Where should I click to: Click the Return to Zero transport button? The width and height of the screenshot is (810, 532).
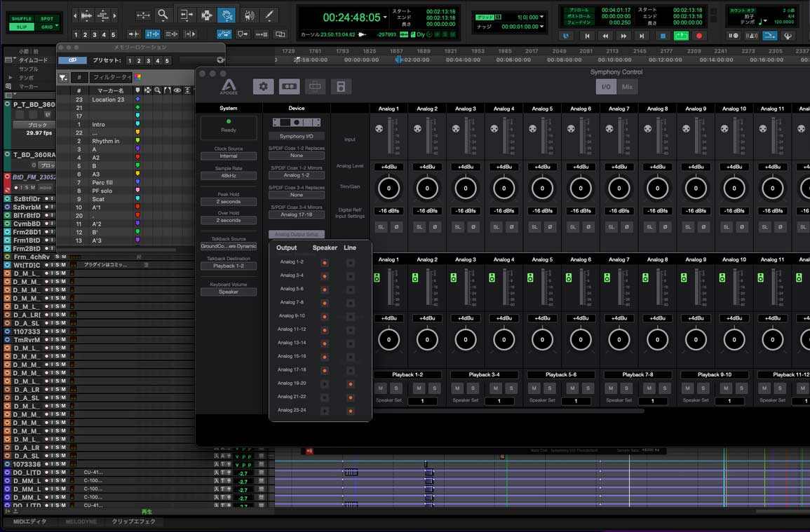tap(587, 36)
